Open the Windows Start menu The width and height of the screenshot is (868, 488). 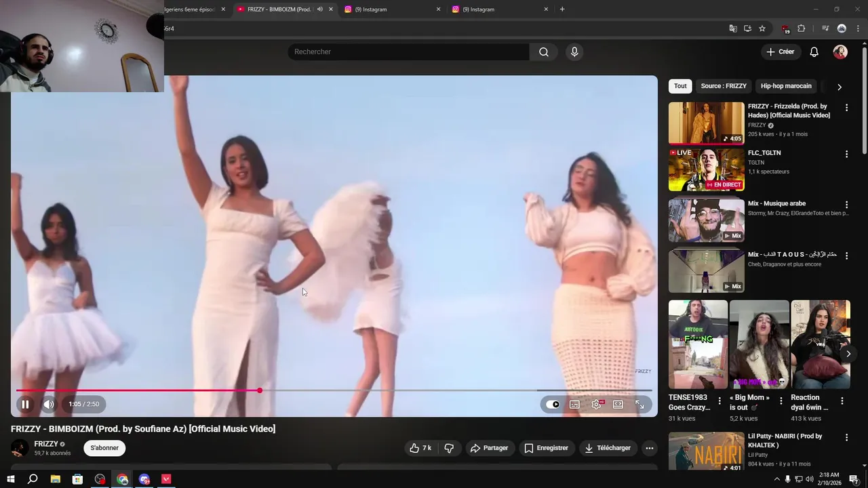point(10,479)
